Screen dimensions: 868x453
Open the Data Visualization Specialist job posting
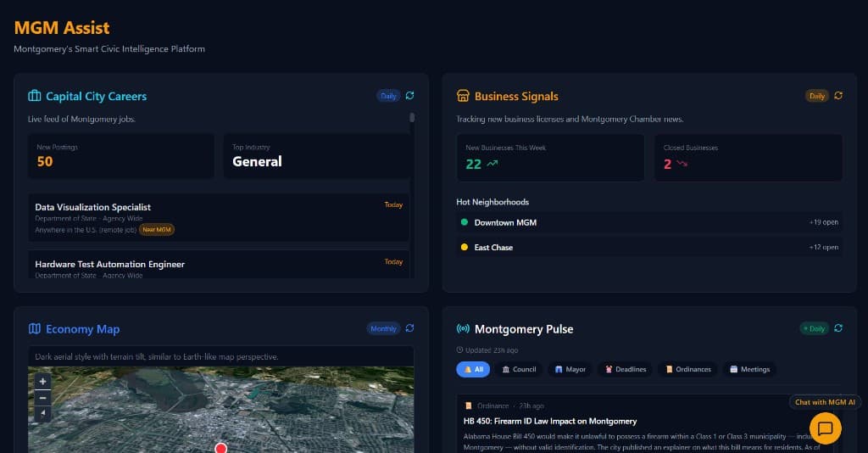pyautogui.click(x=219, y=217)
